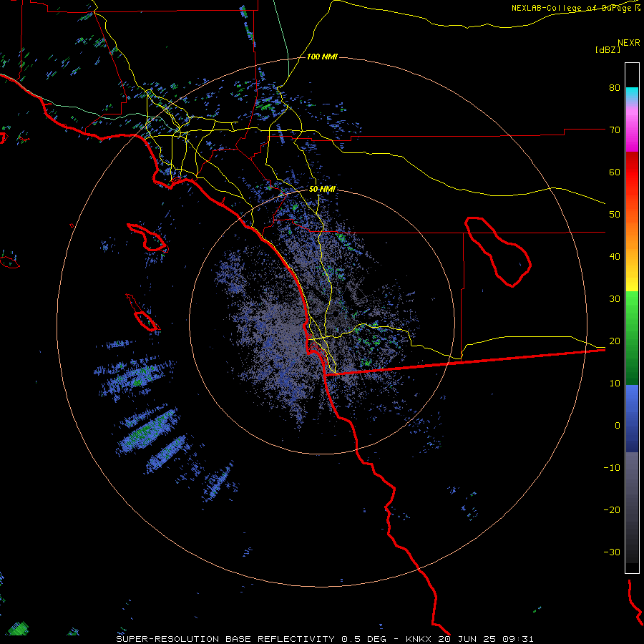Screen dimensions: 644x644
Task: Select the 30 value on the dBZ scale
Action: coord(615,299)
